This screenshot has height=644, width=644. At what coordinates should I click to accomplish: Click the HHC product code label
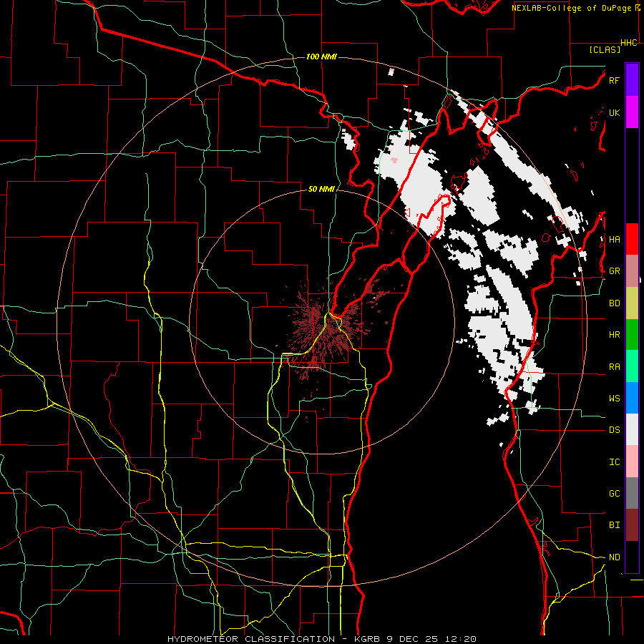pos(629,43)
